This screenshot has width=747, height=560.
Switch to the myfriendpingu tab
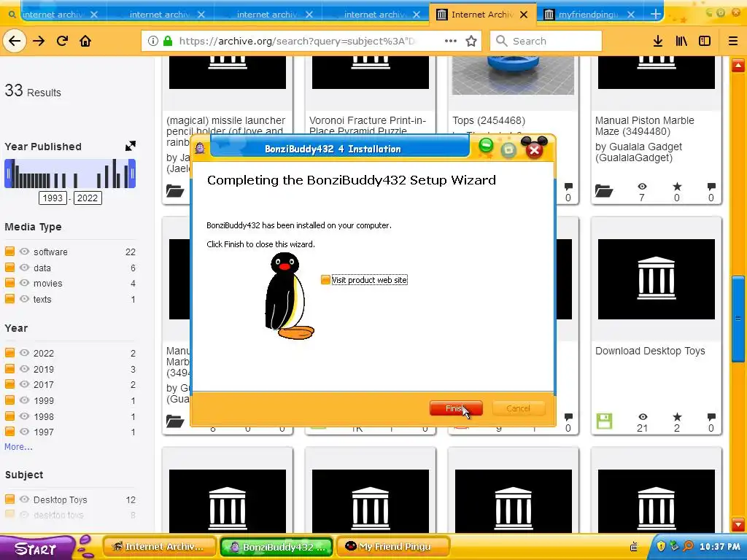[589, 15]
